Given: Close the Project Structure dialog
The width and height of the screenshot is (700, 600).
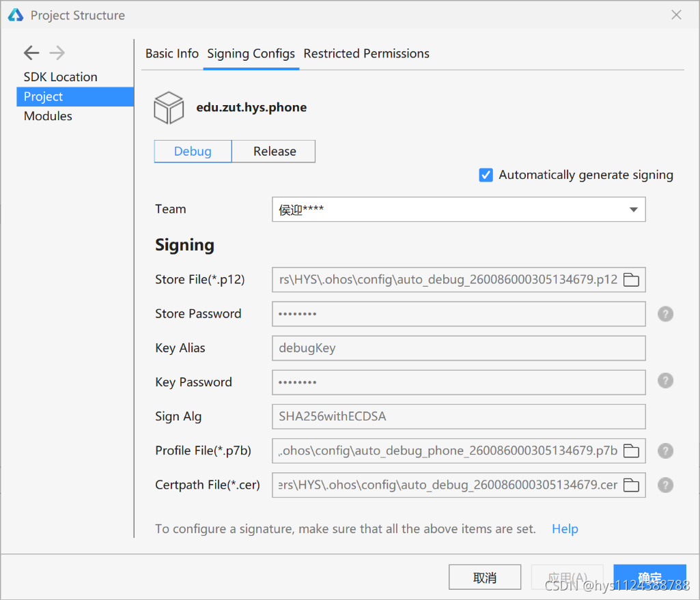Looking at the screenshot, I should pyautogui.click(x=676, y=15).
